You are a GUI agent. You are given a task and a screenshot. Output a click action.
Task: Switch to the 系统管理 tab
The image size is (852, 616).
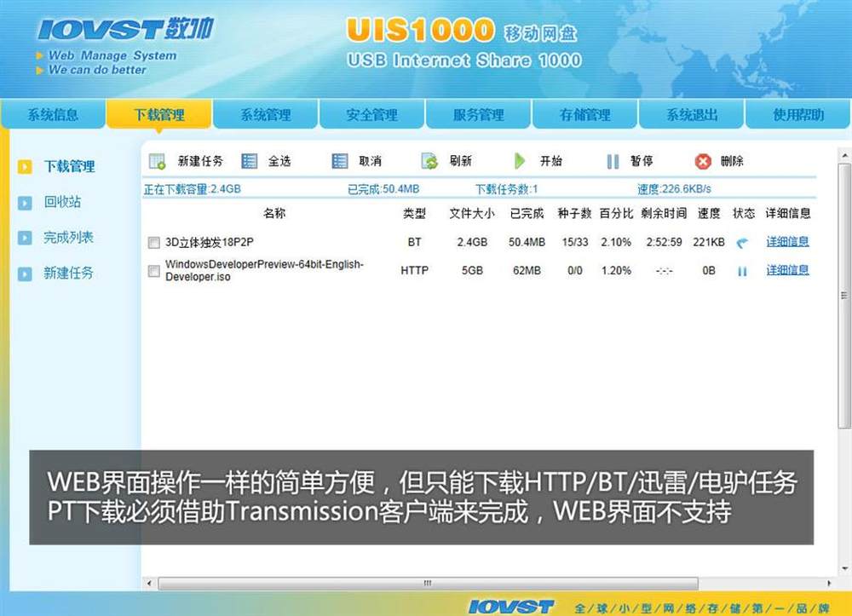click(x=266, y=114)
